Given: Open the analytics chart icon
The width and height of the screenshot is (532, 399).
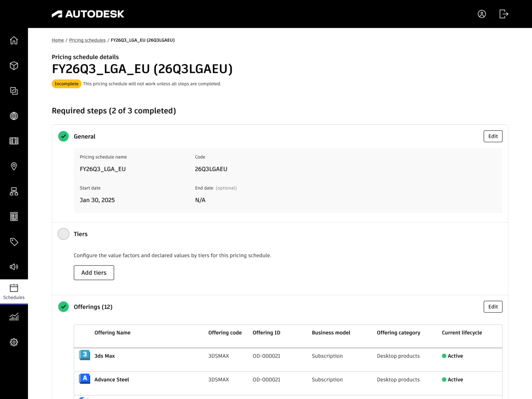Looking at the screenshot, I should pyautogui.click(x=14, y=317).
